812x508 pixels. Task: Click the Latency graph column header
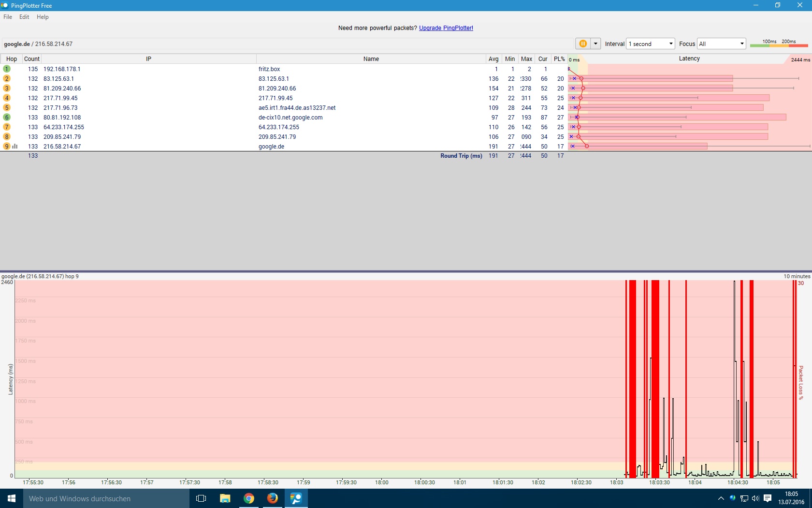point(689,59)
